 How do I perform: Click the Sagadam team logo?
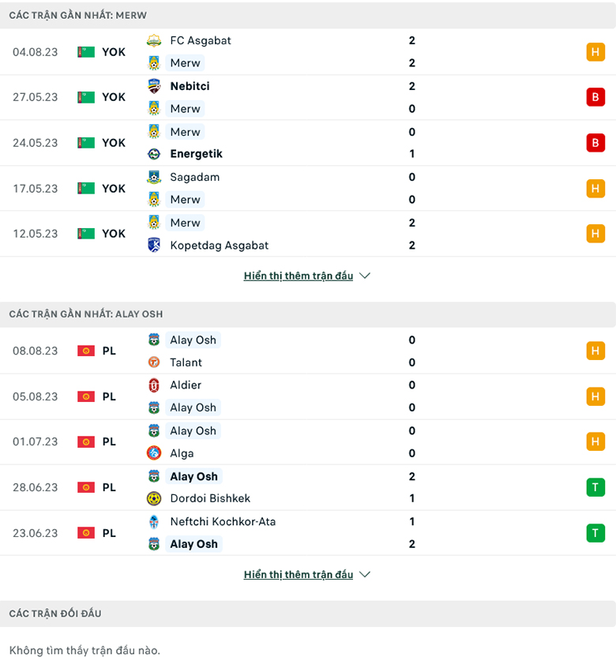click(x=154, y=177)
